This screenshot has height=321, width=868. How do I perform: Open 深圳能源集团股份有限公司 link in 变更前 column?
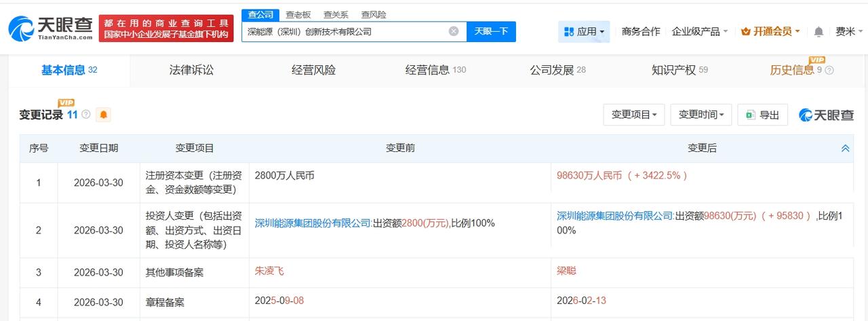pos(313,223)
